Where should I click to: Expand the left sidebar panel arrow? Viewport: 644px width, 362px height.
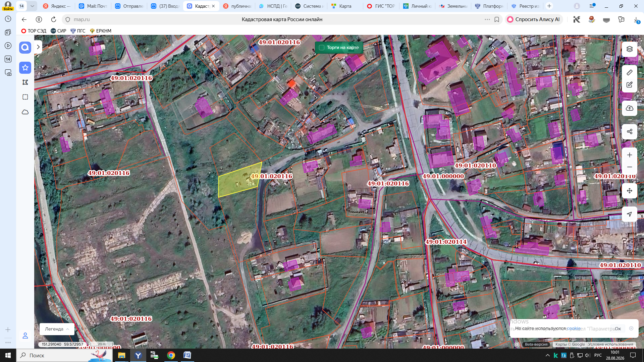coord(38,47)
